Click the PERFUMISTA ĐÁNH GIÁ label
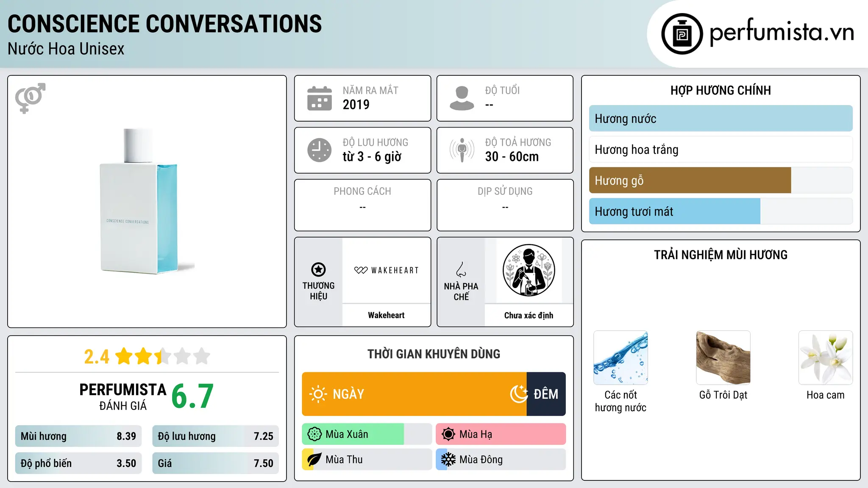This screenshot has width=868, height=488. point(123,396)
